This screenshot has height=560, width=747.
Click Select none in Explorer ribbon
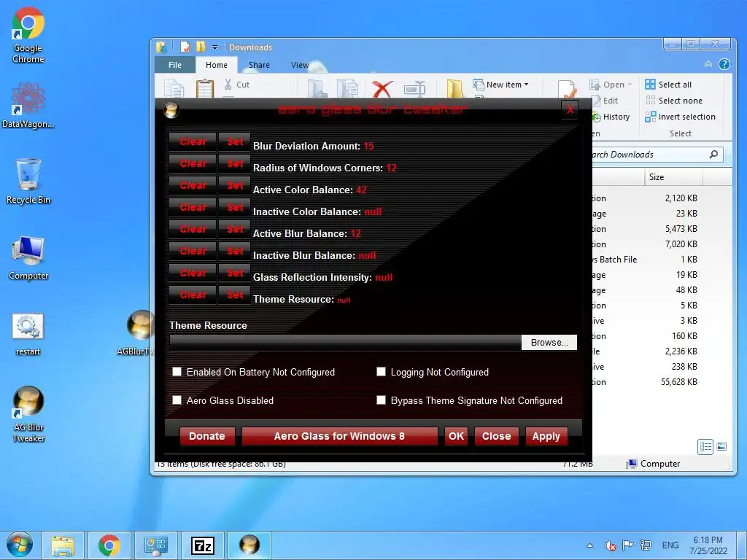(673, 101)
